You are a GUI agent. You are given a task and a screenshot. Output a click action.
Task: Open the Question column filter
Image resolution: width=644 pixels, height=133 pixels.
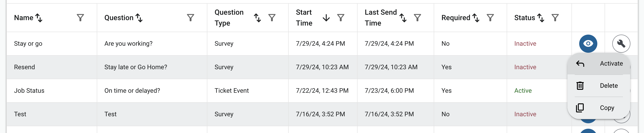coord(191,18)
